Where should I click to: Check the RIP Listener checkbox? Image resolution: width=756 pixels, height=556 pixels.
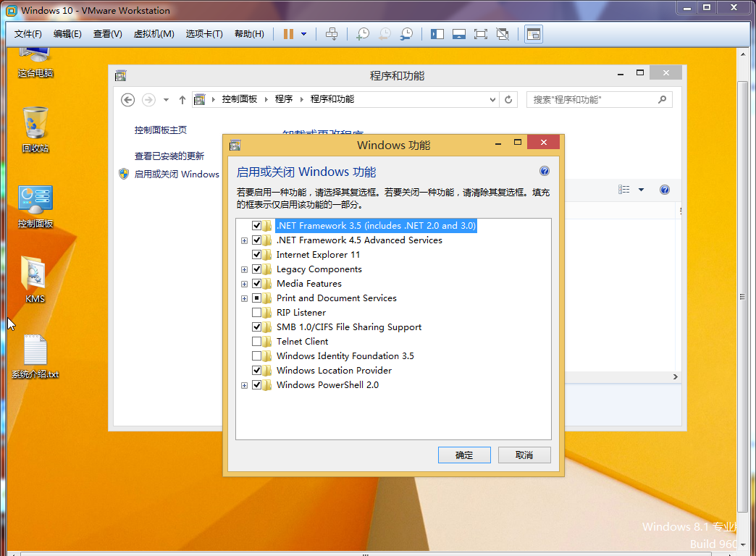coord(257,313)
